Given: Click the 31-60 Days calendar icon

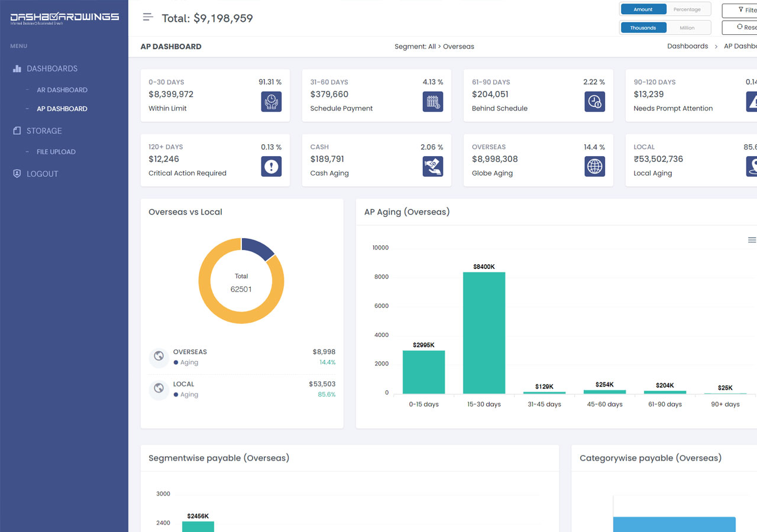Looking at the screenshot, I should click(x=433, y=102).
